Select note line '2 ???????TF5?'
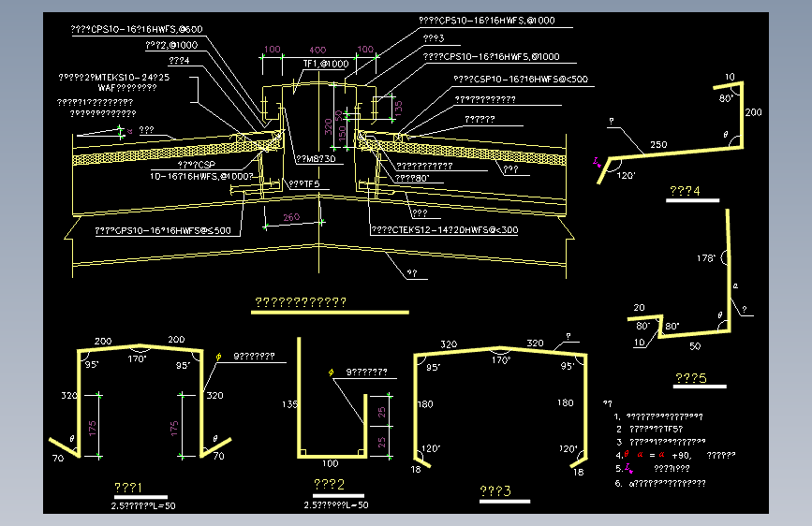 point(650,430)
